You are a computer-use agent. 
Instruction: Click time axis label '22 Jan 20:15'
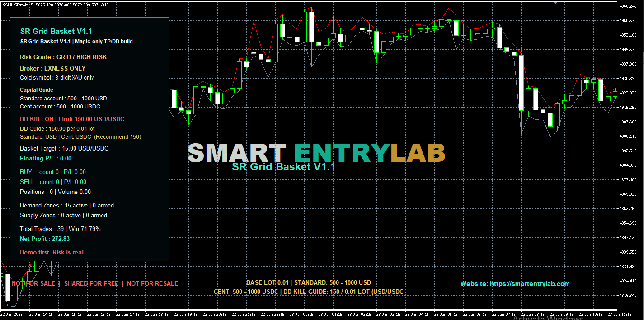click(215, 314)
